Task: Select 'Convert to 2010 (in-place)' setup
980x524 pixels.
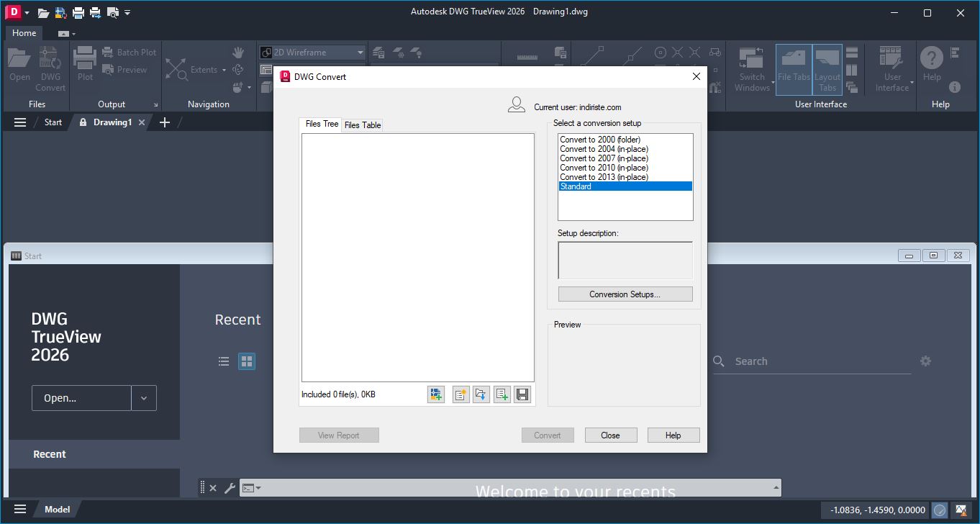Action: pyautogui.click(x=625, y=168)
